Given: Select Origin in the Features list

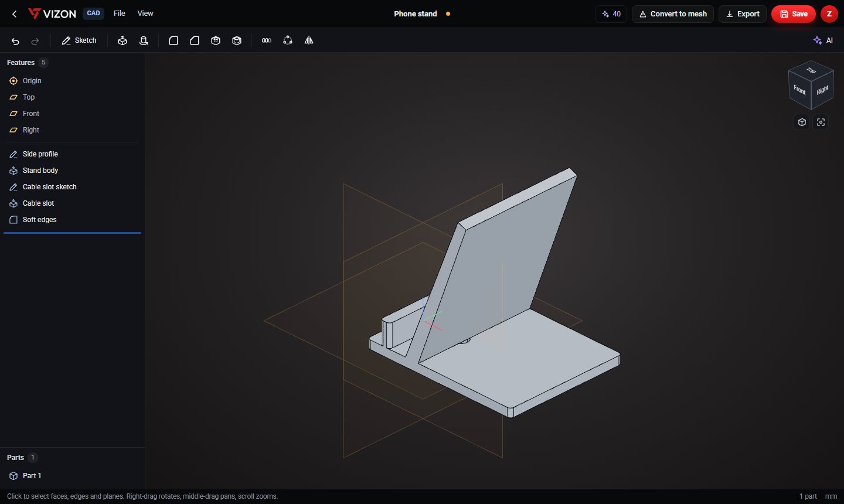Looking at the screenshot, I should [73, 81].
